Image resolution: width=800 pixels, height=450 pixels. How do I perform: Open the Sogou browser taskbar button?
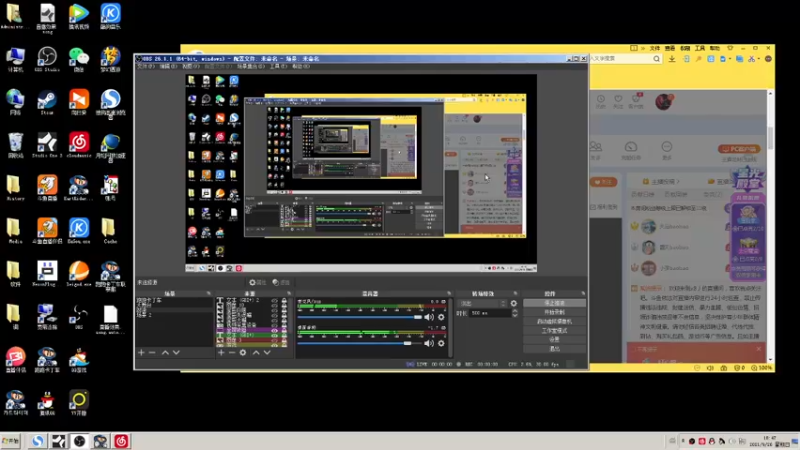point(37,441)
